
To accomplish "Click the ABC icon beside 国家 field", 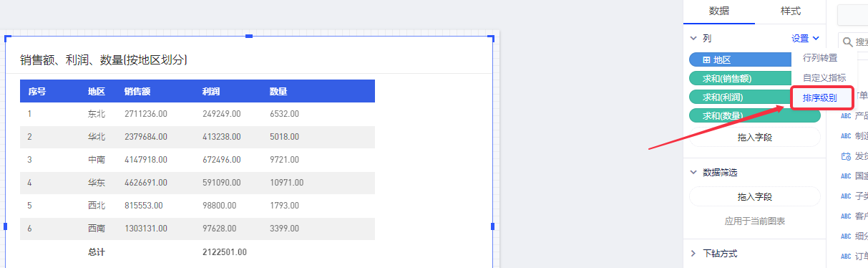I will tap(846, 176).
